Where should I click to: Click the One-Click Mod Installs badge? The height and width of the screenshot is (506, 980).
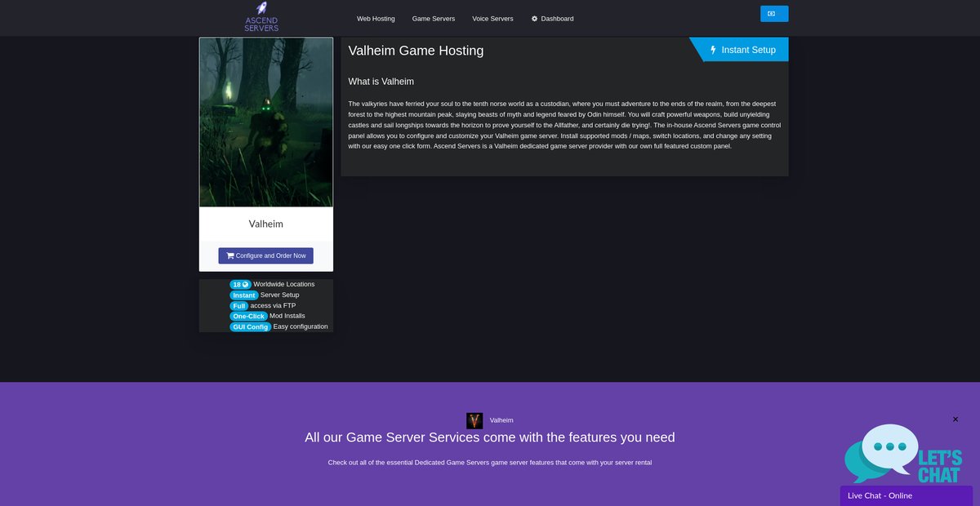[248, 316]
